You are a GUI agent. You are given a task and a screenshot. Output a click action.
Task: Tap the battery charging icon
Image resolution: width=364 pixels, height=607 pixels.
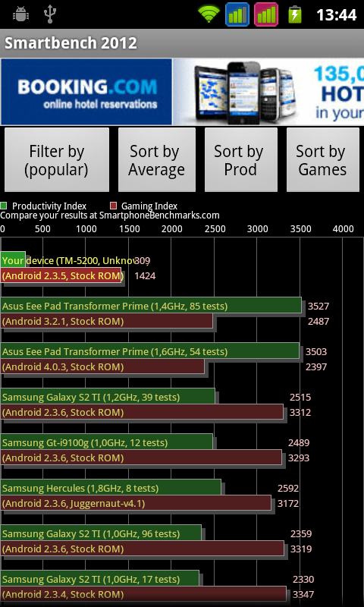click(295, 14)
